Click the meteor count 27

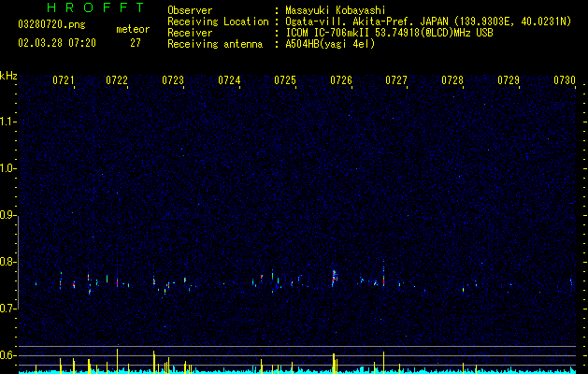coord(136,43)
